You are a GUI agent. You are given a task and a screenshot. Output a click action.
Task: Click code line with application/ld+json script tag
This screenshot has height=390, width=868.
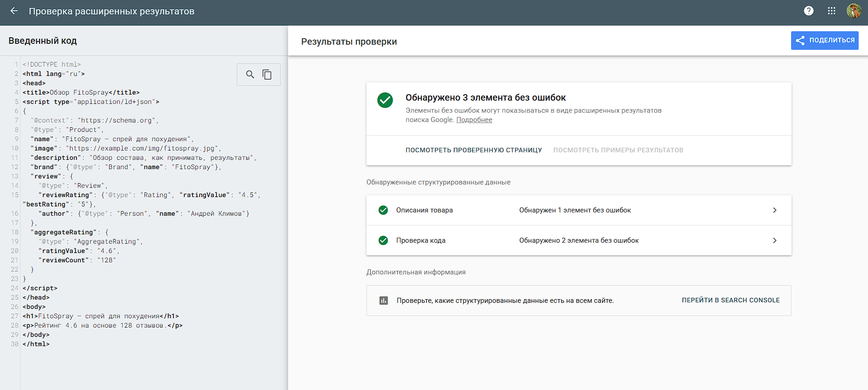click(91, 102)
